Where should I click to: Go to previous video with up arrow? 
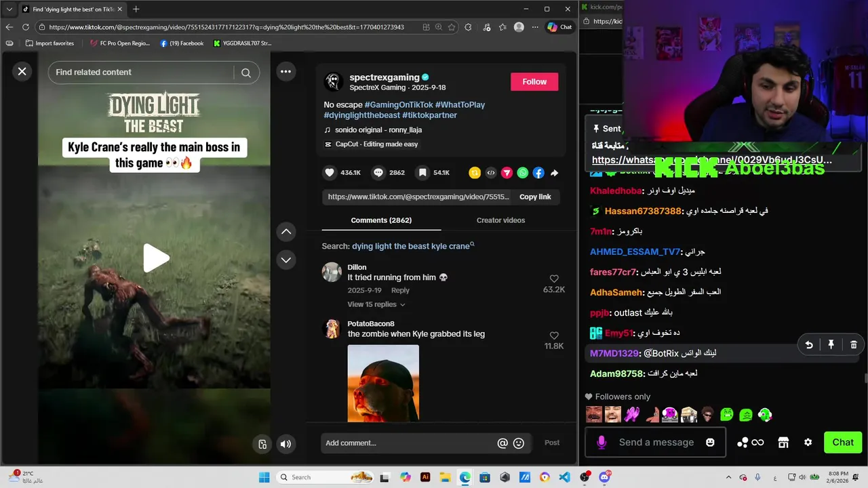pyautogui.click(x=286, y=232)
